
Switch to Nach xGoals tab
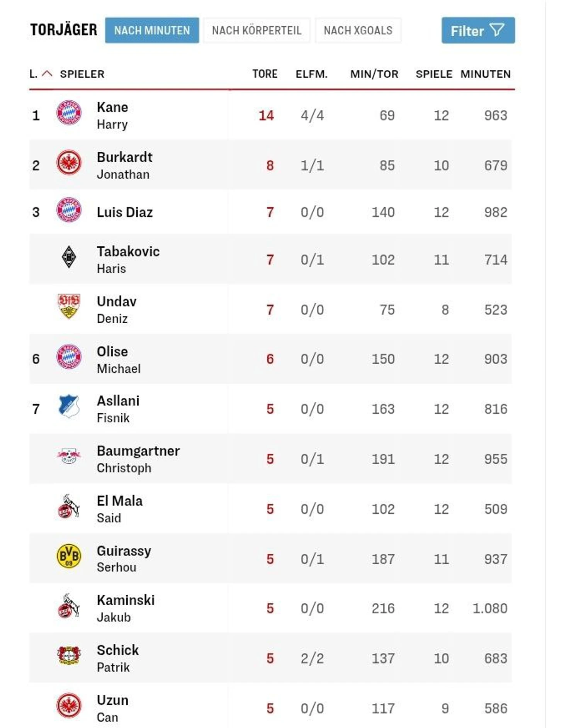tap(358, 31)
